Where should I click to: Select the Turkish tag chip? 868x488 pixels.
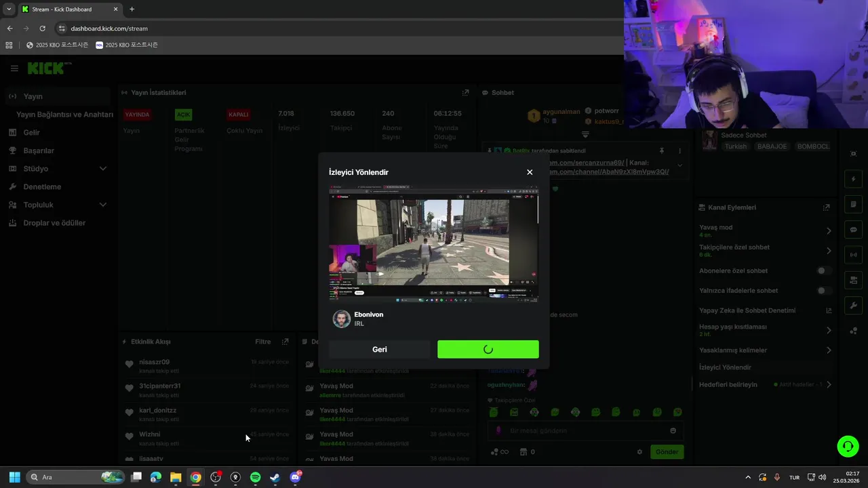click(735, 146)
